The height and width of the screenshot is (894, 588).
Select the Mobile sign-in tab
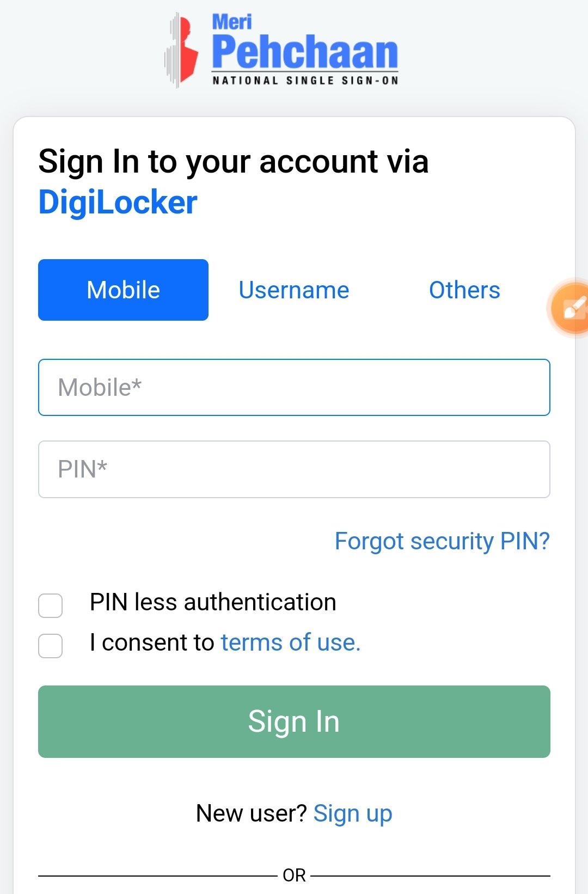123,290
